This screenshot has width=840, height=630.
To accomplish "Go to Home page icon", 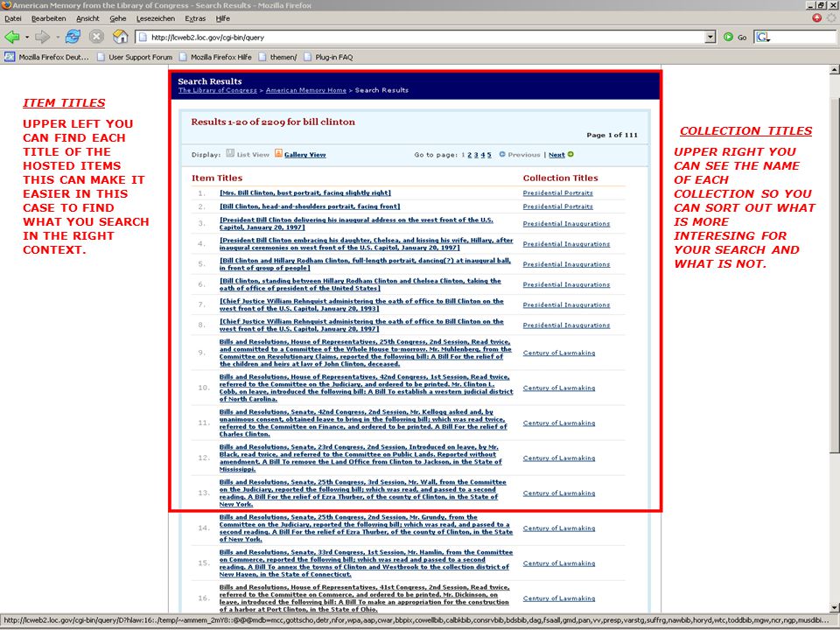I will pyautogui.click(x=121, y=37).
